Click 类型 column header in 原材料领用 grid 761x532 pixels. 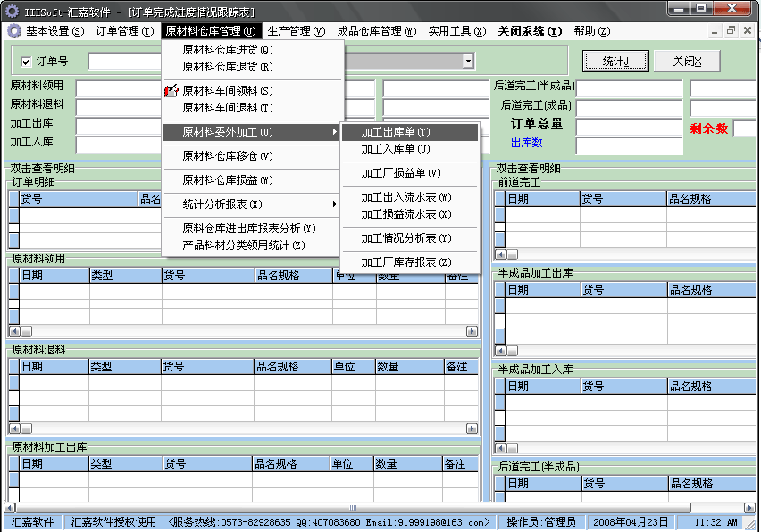pyautogui.click(x=126, y=276)
